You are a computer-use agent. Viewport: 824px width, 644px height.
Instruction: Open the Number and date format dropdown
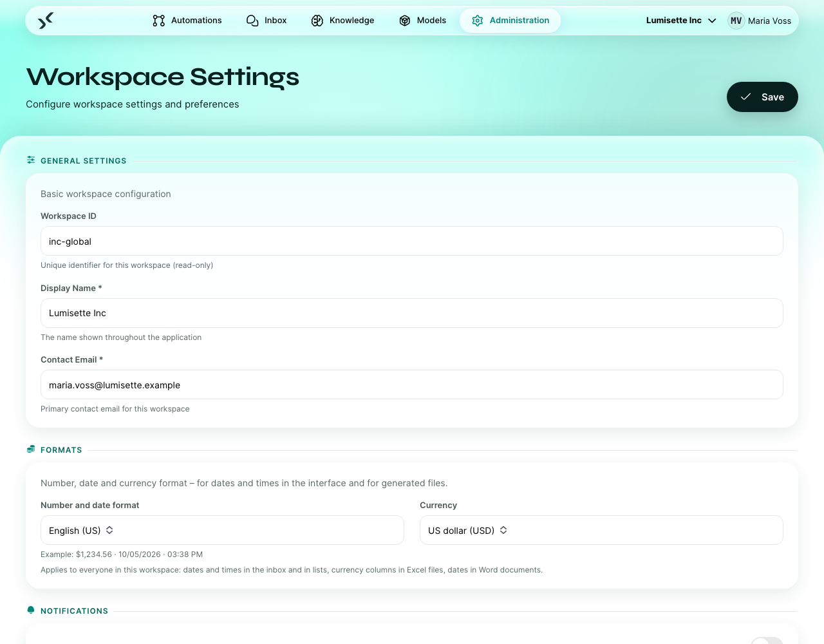222,530
